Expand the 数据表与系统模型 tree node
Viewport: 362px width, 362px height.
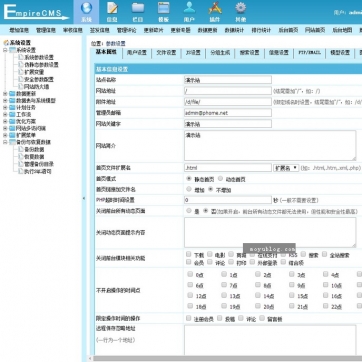click(x=5, y=101)
